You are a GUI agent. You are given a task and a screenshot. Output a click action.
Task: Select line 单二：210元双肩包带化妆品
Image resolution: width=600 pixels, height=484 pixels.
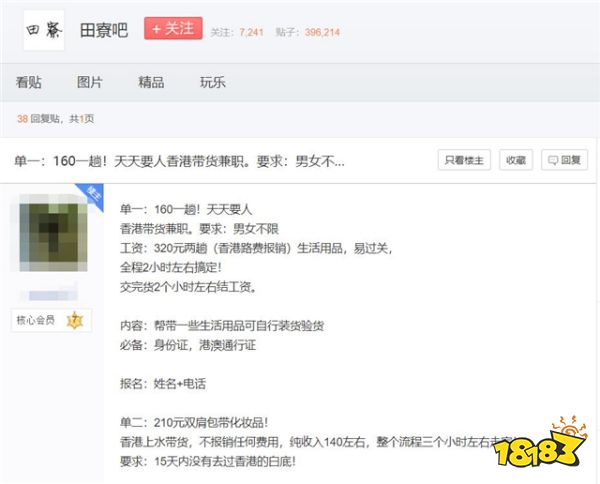click(194, 422)
